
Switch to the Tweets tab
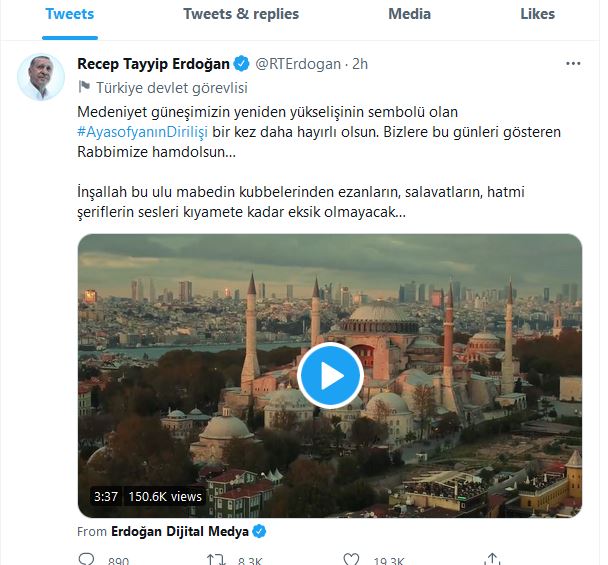70,15
